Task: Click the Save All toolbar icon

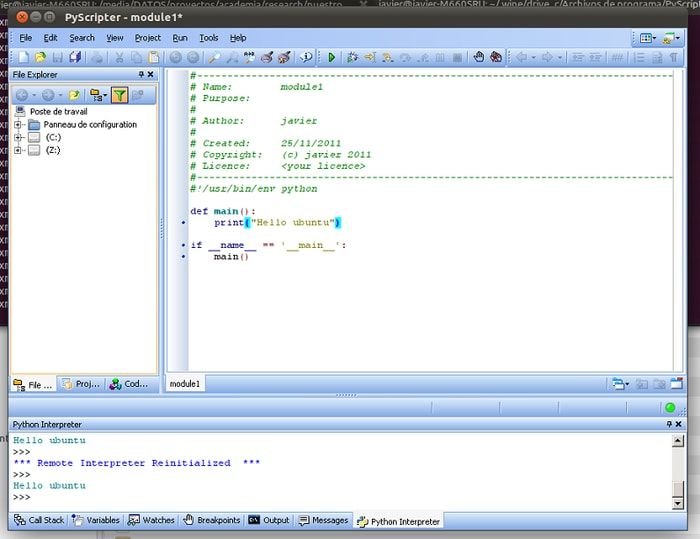Action: (x=76, y=58)
